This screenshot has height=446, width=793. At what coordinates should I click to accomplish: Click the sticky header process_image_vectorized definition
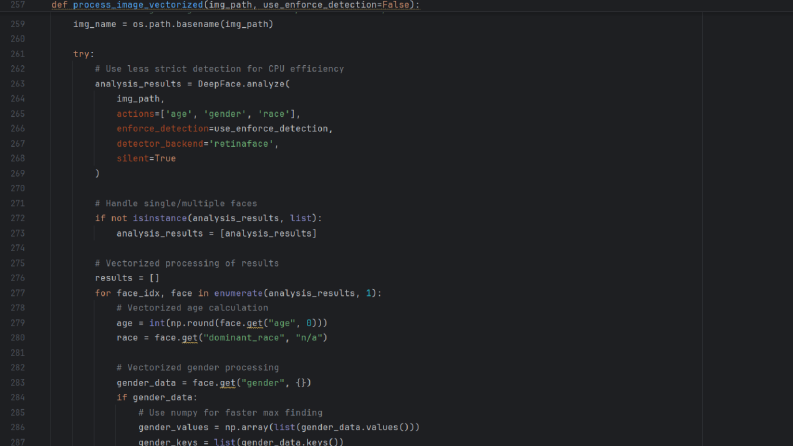(x=236, y=5)
